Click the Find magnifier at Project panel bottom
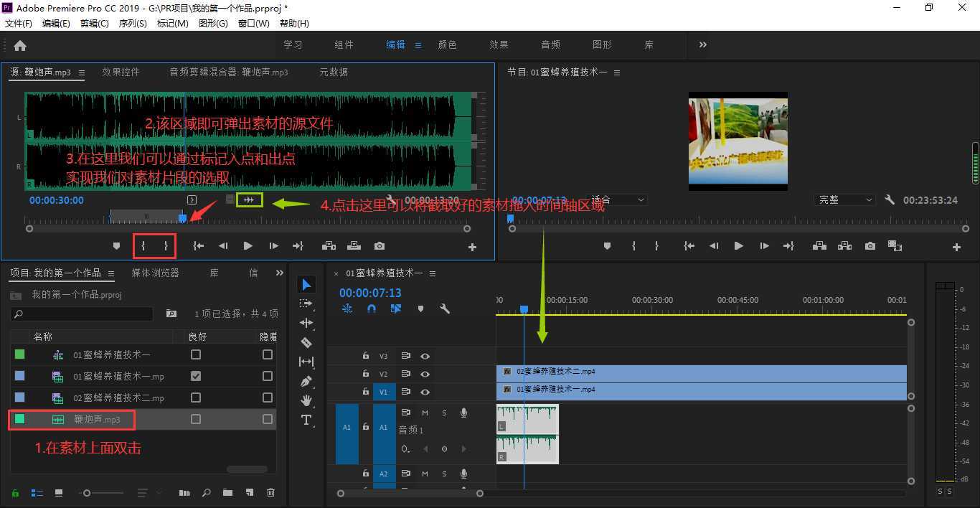980x508 pixels. pos(206,492)
